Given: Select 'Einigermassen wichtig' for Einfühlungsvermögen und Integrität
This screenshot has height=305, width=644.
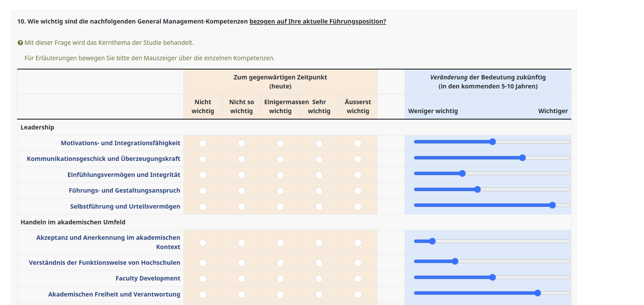Looking at the screenshot, I should (280, 175).
